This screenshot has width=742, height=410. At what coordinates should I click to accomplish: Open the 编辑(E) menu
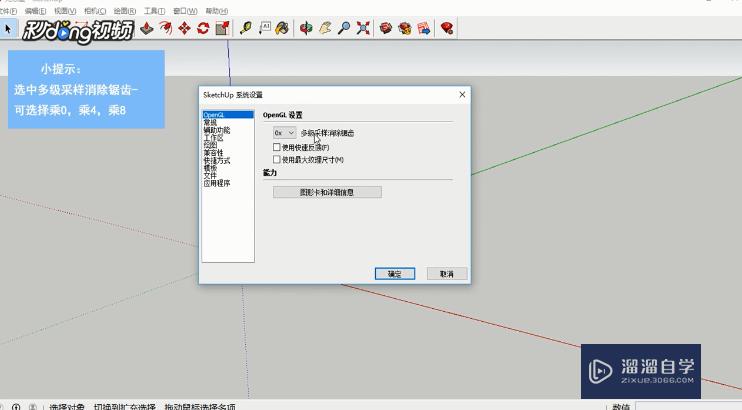tap(35, 10)
